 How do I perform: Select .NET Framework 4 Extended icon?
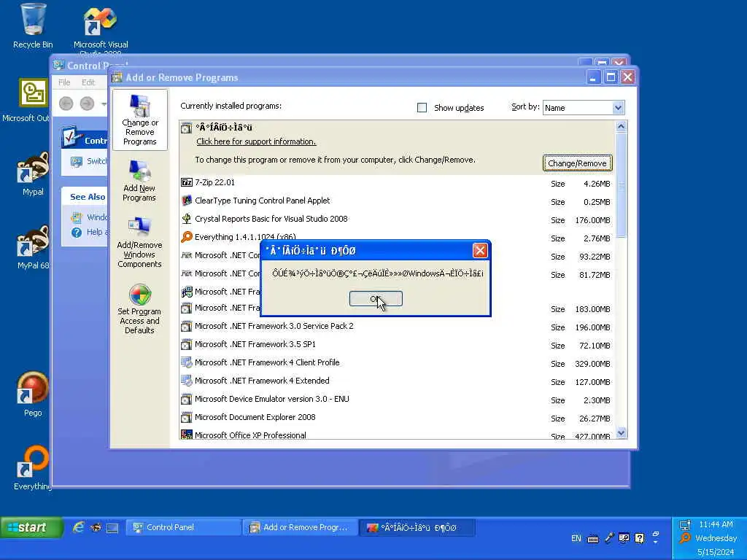click(187, 381)
